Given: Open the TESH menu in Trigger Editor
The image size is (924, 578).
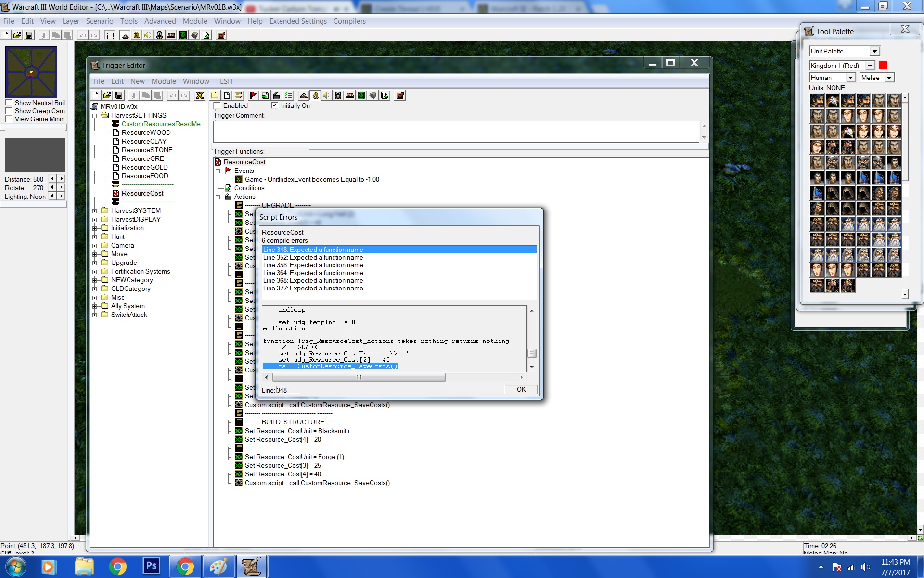Looking at the screenshot, I should 224,81.
